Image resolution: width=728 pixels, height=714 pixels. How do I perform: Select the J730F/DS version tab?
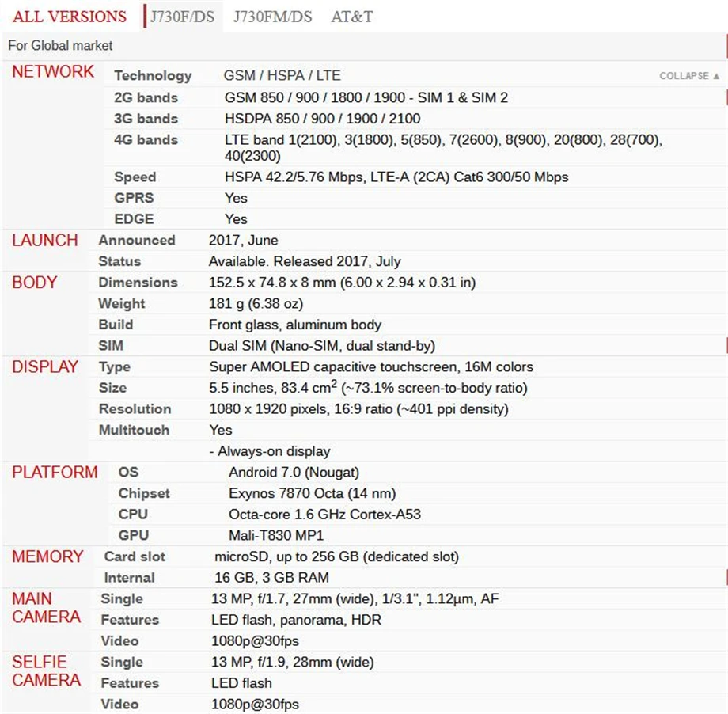coord(182,17)
